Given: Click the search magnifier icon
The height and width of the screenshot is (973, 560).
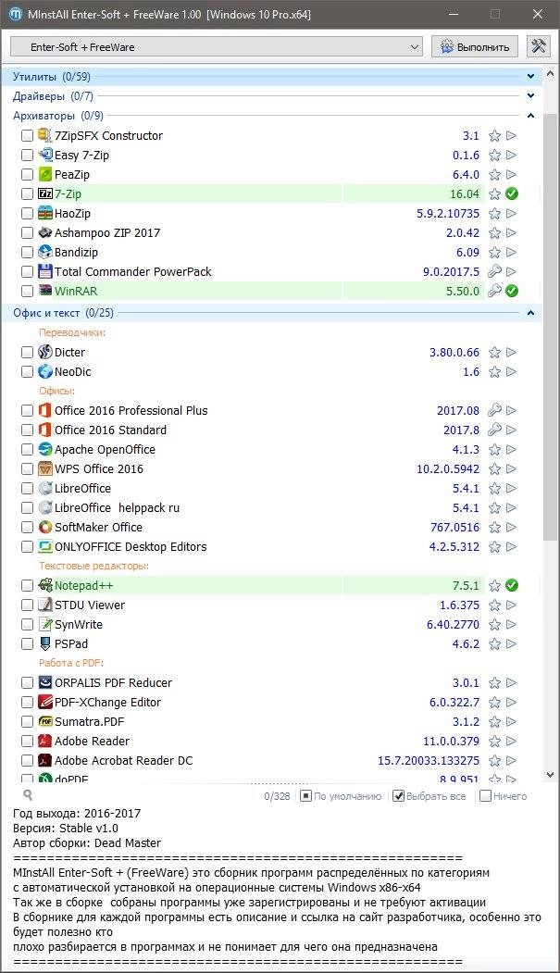Looking at the screenshot, I should click(x=28, y=795).
